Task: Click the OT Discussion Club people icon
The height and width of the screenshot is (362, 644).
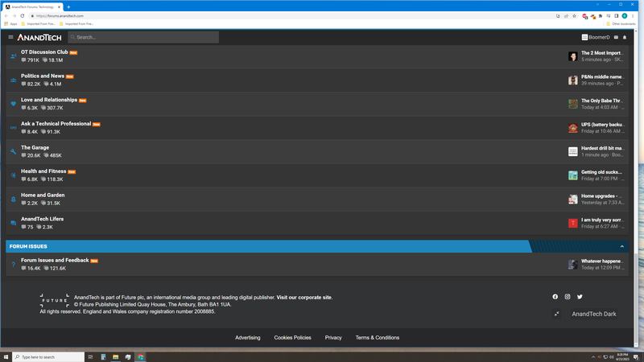Action: pos(13,56)
